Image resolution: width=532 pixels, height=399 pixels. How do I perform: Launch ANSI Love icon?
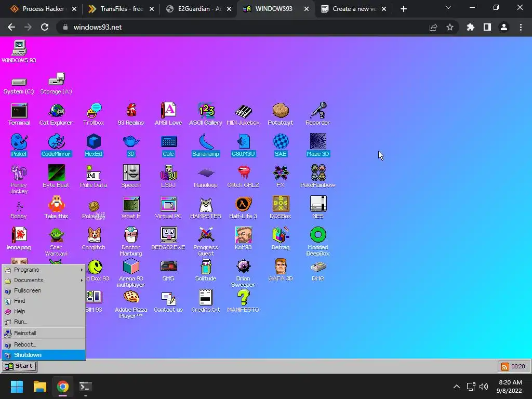click(x=168, y=114)
